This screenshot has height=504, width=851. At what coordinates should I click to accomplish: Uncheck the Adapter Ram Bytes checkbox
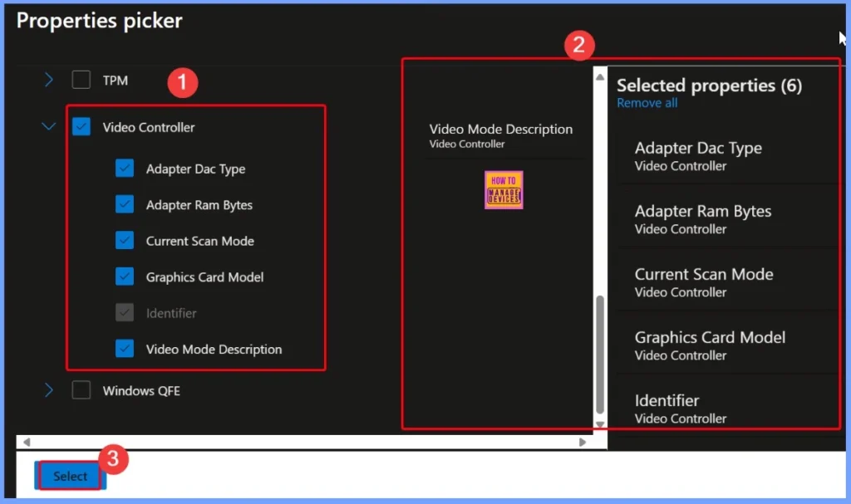click(x=125, y=204)
